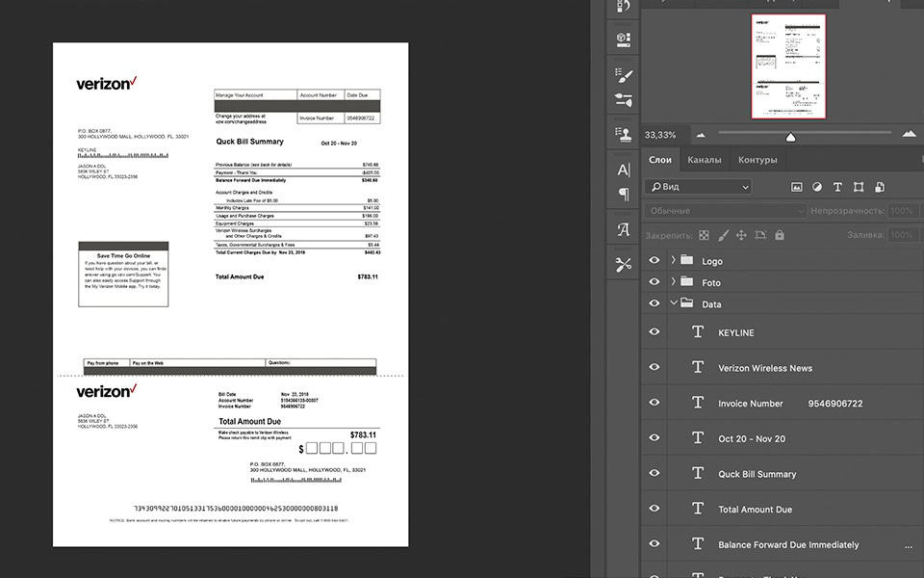
Task: Click the Navigator zoom in large mountains icon
Action: pyautogui.click(x=910, y=135)
